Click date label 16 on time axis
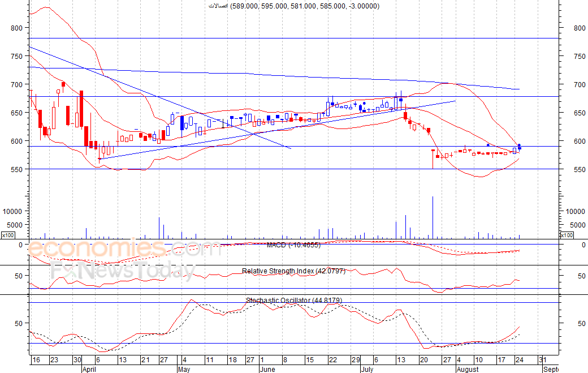Image resolution: width=588 pixels, height=373 pixels. (x=36, y=360)
